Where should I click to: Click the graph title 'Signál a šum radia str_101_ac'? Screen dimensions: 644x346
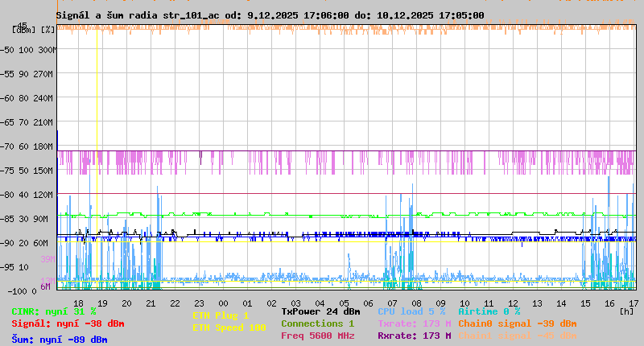tap(138, 15)
